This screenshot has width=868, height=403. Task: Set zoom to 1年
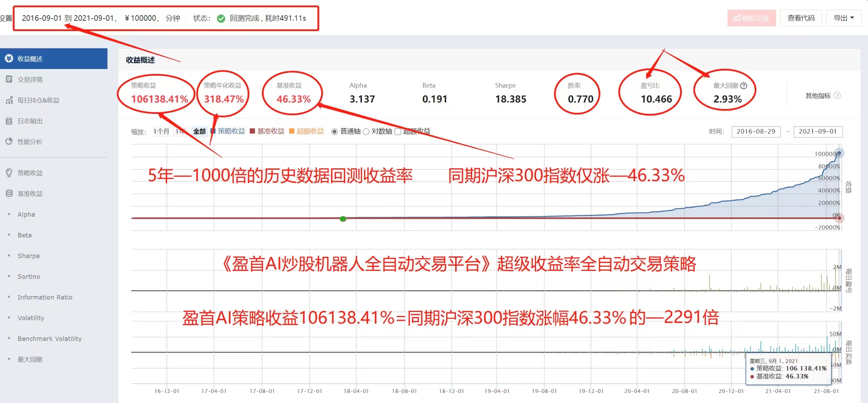point(180,131)
